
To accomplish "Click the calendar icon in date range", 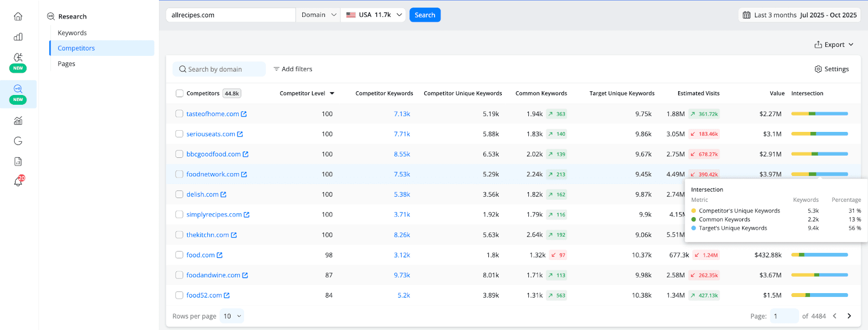I will tap(746, 15).
